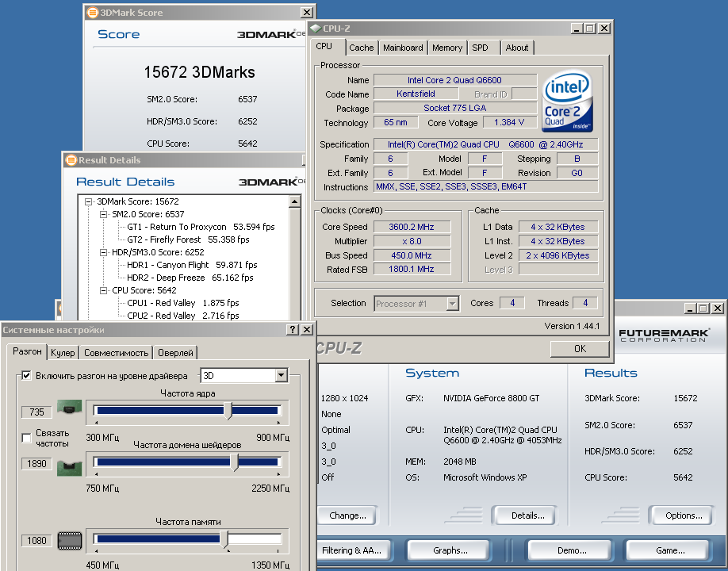728x571 pixels.
Task: Open the Processor #1 selection dropdown
Action: coord(452,304)
